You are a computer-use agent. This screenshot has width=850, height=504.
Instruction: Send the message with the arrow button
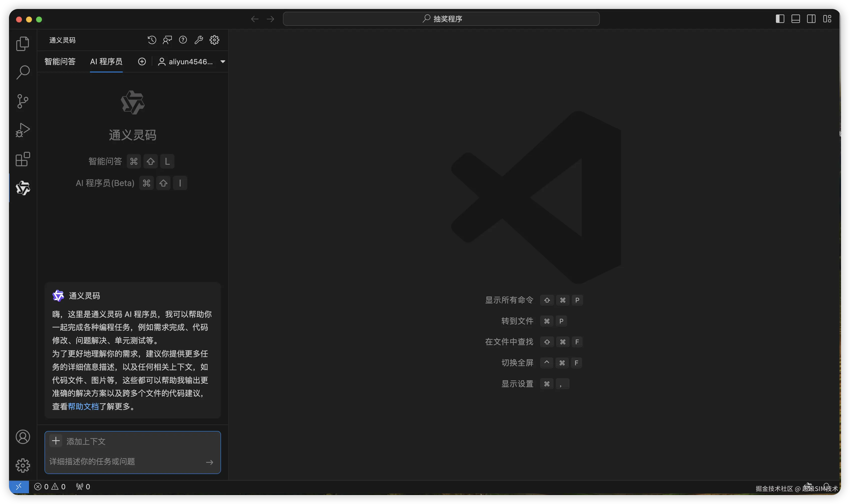(209, 462)
